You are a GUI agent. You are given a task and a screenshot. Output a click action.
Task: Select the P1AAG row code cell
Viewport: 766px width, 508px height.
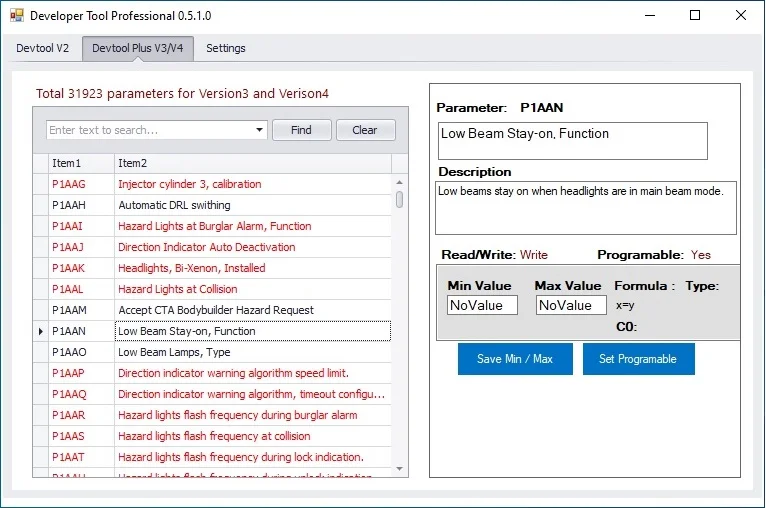(x=82, y=184)
